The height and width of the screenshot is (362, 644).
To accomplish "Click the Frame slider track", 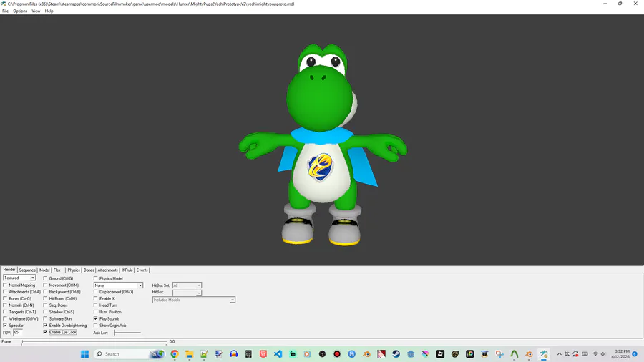I will click(94, 341).
